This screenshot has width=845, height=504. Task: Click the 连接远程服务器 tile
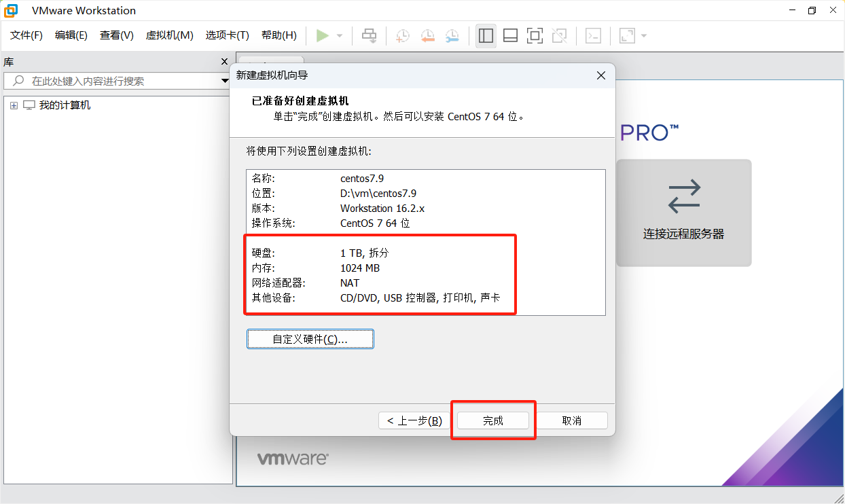(684, 213)
